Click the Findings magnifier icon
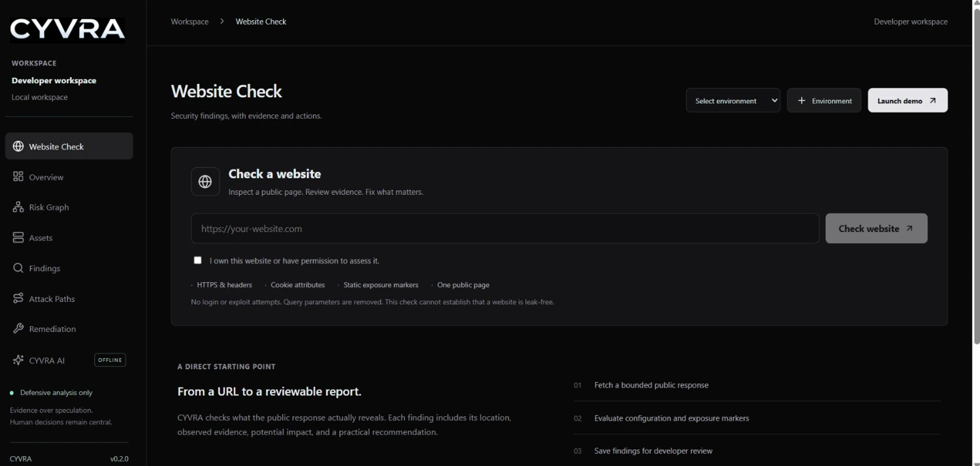The height and width of the screenshot is (466, 980). (18, 268)
